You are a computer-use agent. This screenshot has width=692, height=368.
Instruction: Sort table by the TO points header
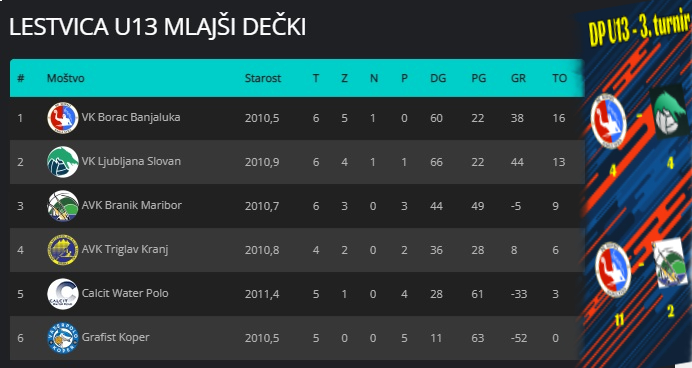click(x=559, y=78)
